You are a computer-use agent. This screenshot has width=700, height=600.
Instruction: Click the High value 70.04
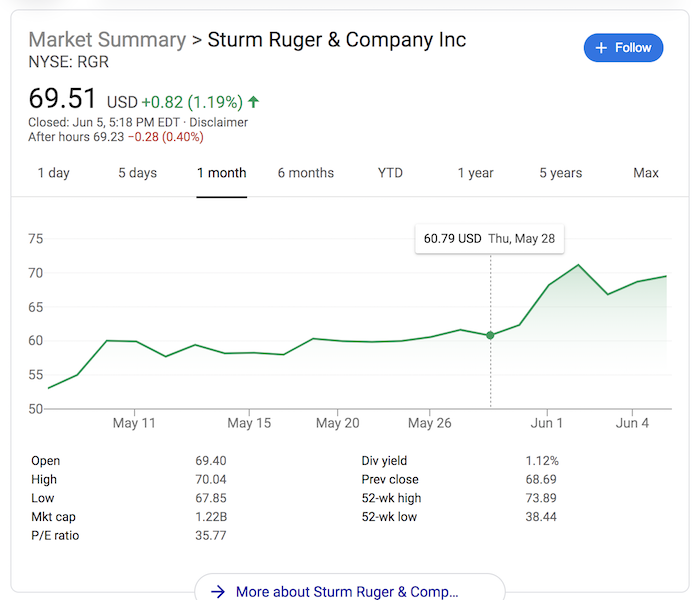(211, 479)
